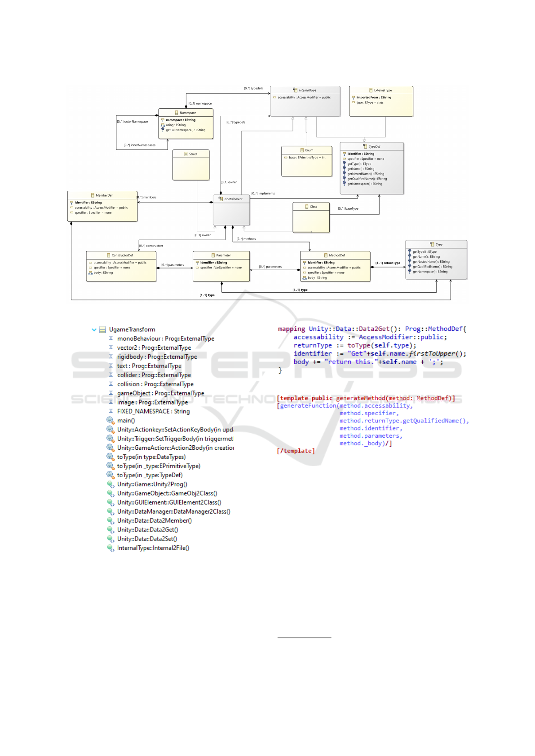This screenshot has height=756, width=535.
Task: Click the ConstructorDef class header
Action: click(121, 255)
